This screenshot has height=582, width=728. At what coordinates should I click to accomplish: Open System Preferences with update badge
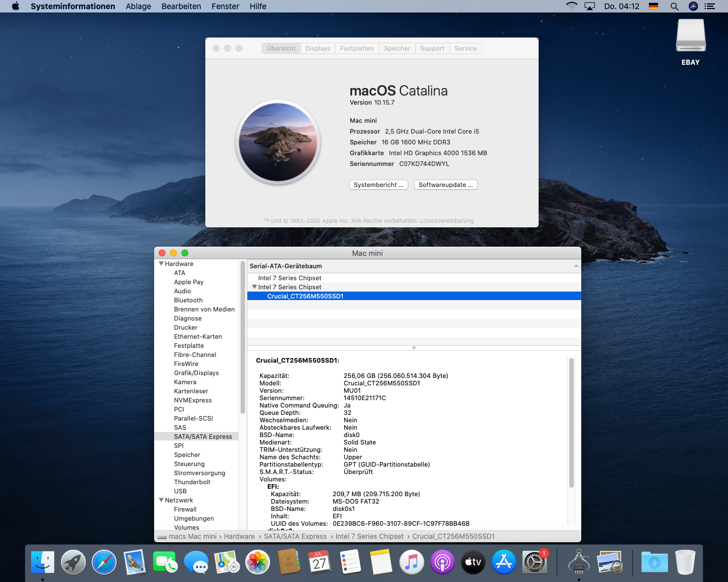(x=535, y=562)
